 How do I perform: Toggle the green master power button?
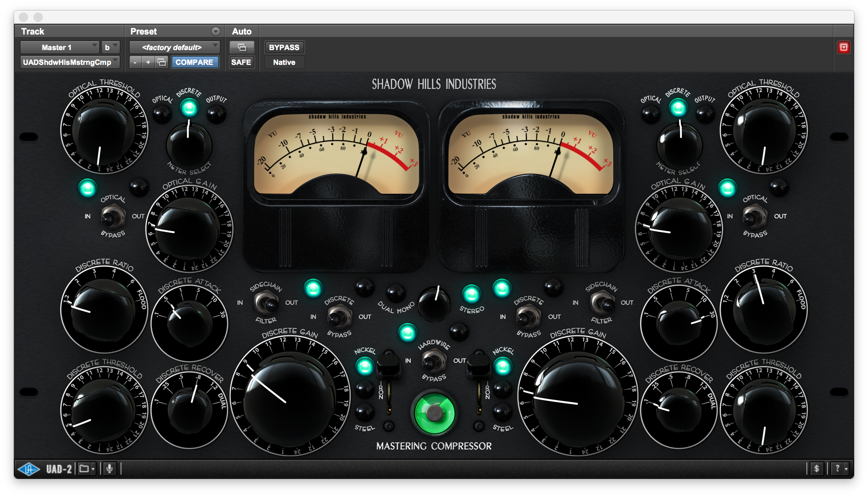(x=434, y=413)
